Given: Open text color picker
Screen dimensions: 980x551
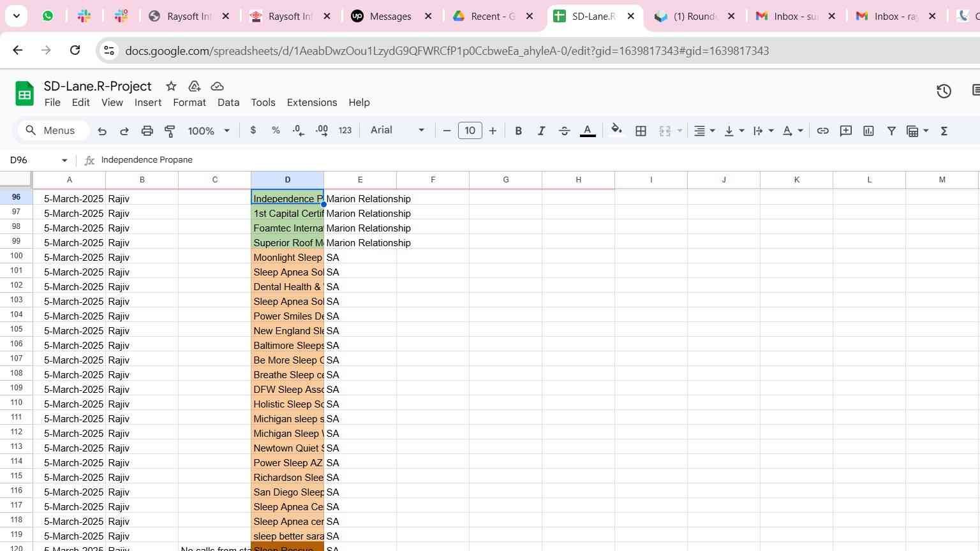Looking at the screenshot, I should pos(588,131).
